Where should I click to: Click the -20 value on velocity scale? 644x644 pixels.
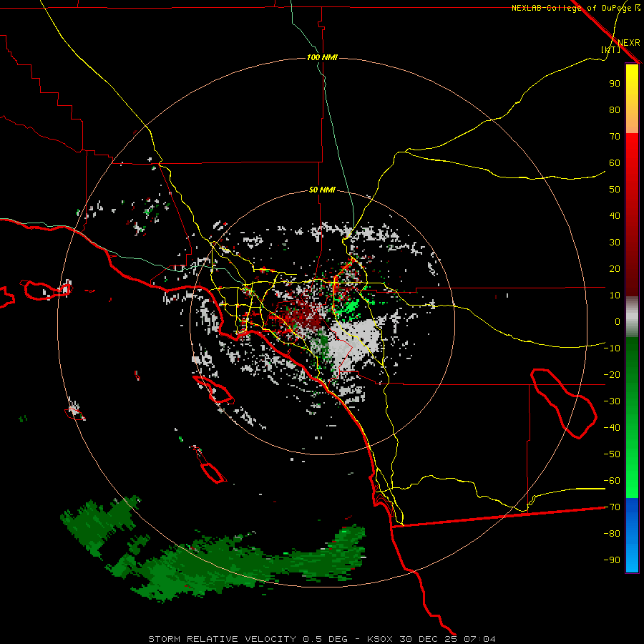click(x=612, y=375)
